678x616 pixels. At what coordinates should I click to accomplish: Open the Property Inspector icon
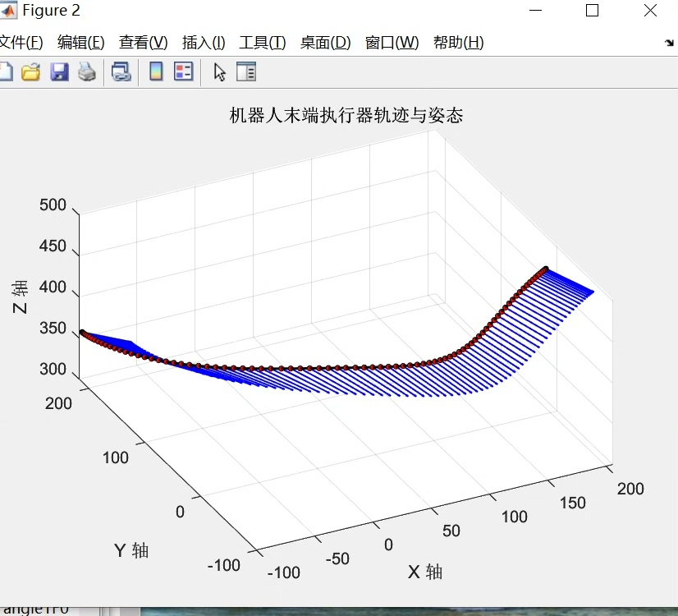(246, 71)
